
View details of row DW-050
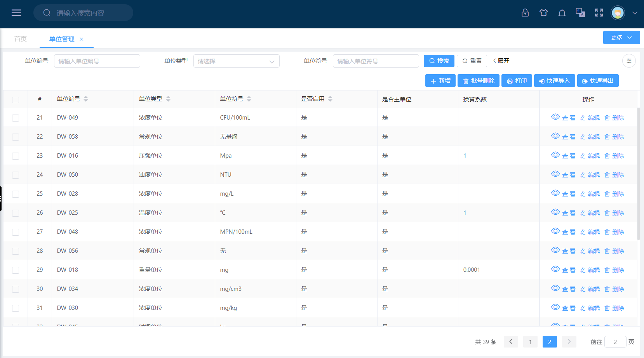click(x=563, y=174)
